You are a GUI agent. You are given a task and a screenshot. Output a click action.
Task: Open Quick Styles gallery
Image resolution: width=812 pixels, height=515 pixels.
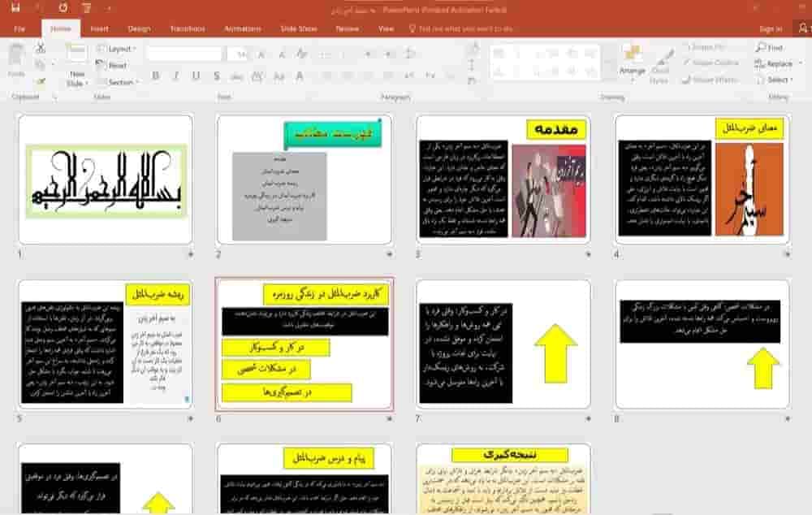point(659,67)
